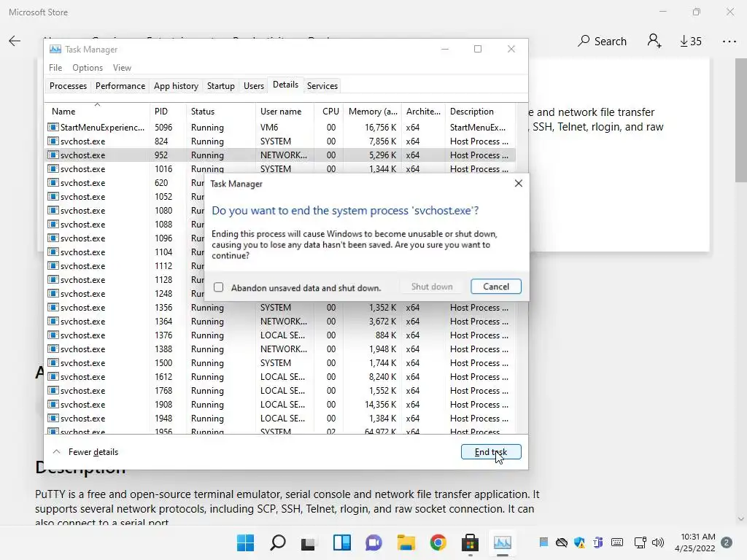Sort by the Architecture column header
The width and height of the screenshot is (747, 560).
click(x=423, y=112)
